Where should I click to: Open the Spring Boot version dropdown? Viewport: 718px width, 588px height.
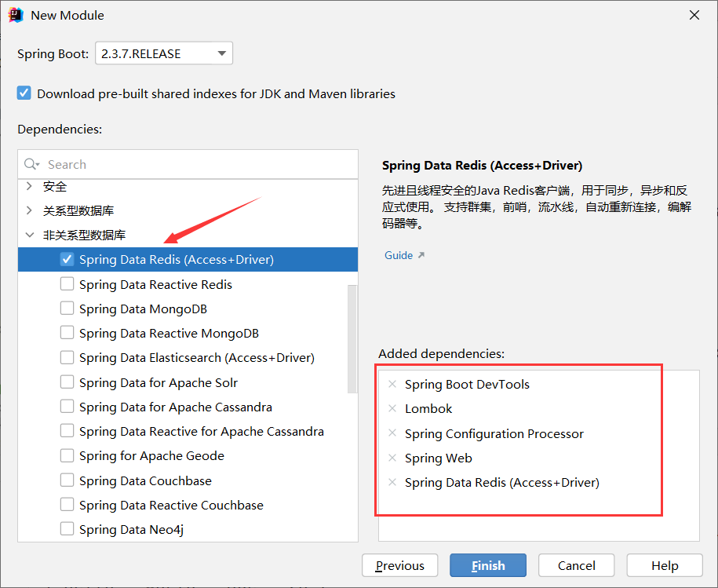click(164, 53)
